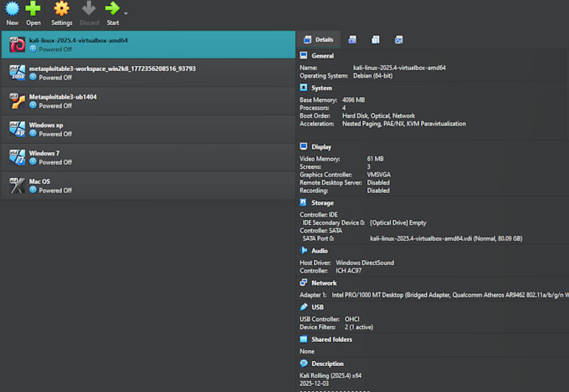
Task: Click the 4096 MB base memory value
Action: (x=353, y=100)
